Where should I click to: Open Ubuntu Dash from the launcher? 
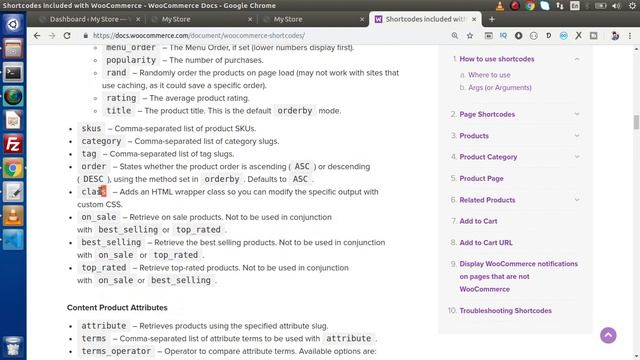pyautogui.click(x=13, y=24)
